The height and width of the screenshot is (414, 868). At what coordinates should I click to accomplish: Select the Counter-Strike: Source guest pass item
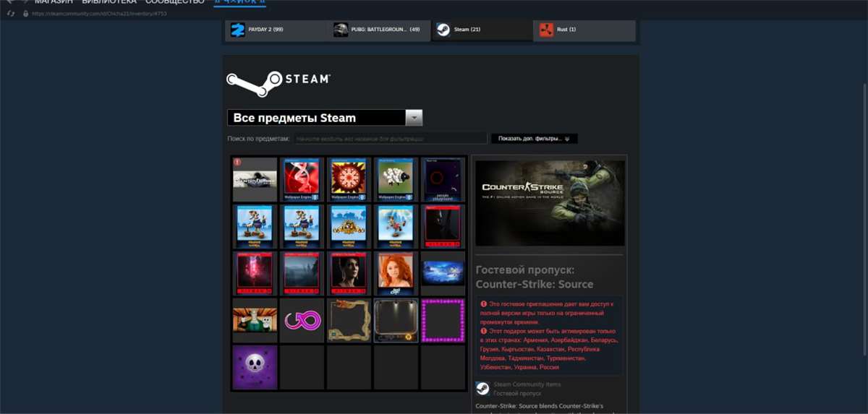[x=255, y=178]
